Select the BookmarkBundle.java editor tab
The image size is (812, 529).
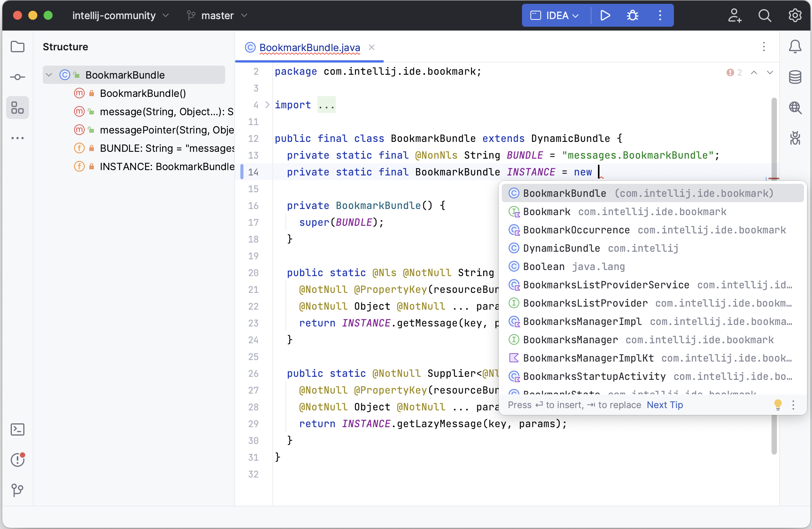point(309,48)
